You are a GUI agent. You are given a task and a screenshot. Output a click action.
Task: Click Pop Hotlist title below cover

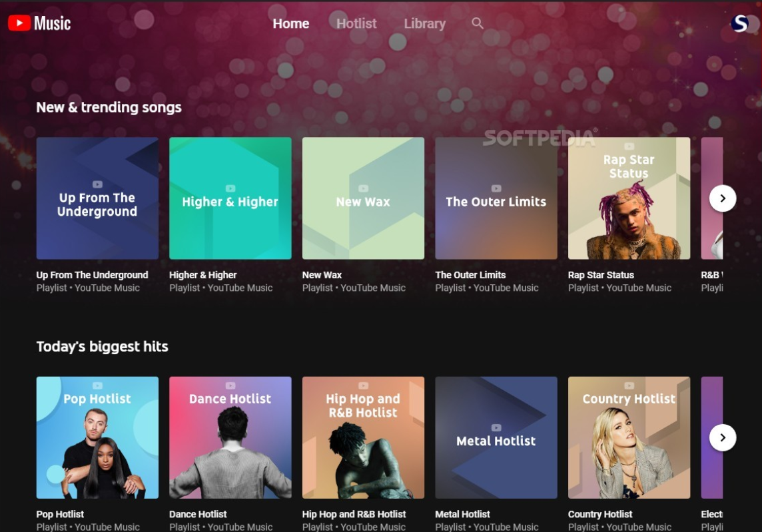point(60,514)
